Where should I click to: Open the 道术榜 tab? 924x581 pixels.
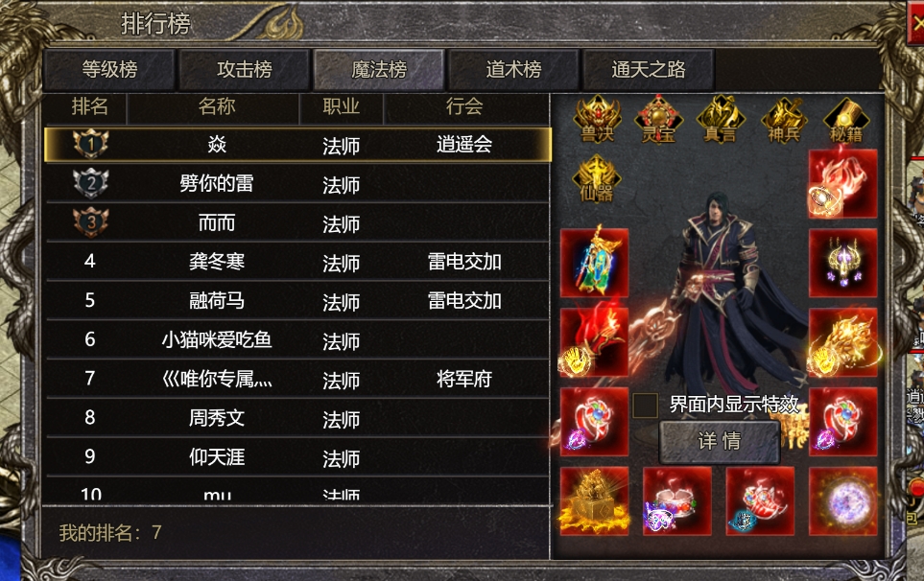(x=513, y=69)
